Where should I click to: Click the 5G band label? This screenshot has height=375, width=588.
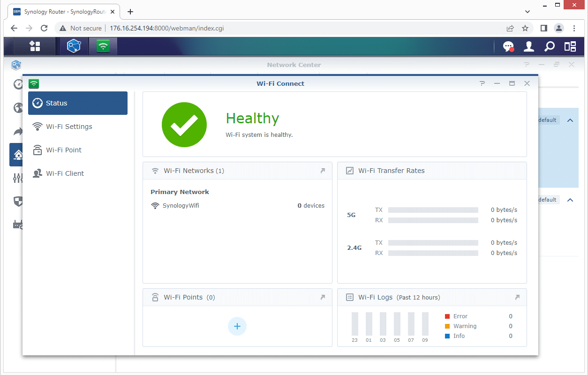coord(351,215)
